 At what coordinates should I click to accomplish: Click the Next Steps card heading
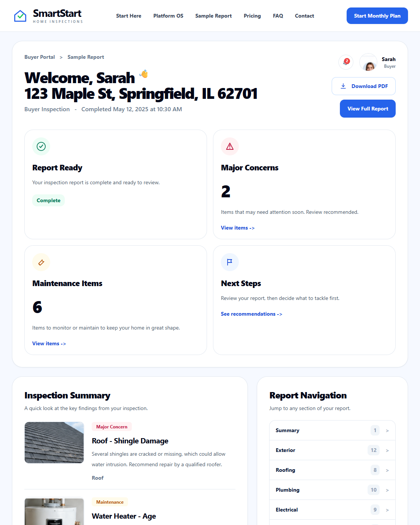click(x=241, y=283)
